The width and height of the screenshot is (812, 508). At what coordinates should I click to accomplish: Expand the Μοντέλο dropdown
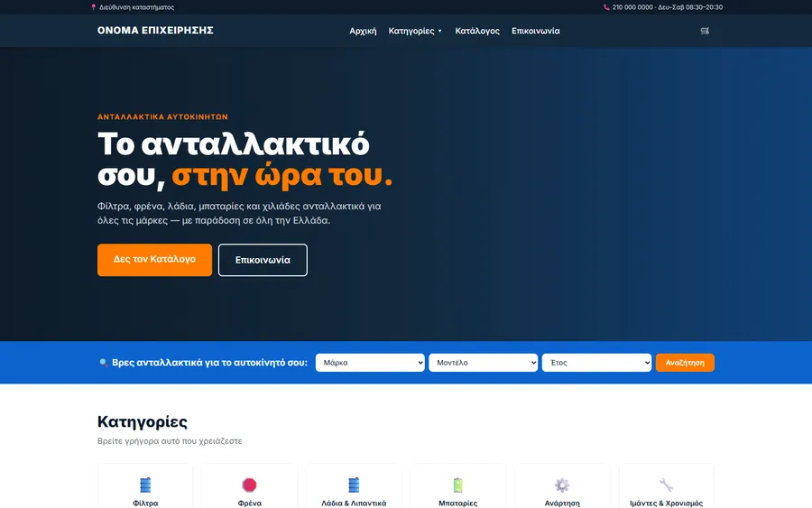[484, 363]
